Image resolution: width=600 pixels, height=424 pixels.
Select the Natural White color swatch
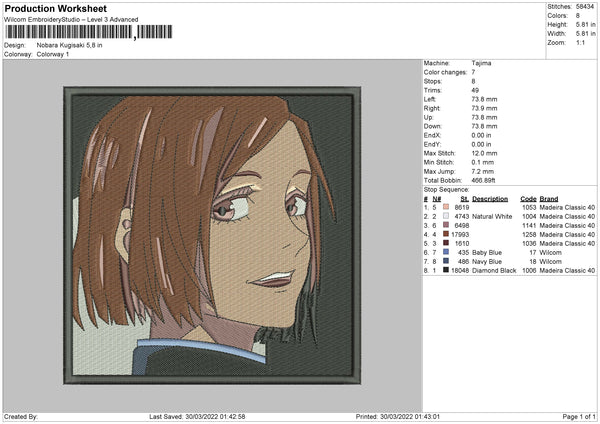point(446,216)
